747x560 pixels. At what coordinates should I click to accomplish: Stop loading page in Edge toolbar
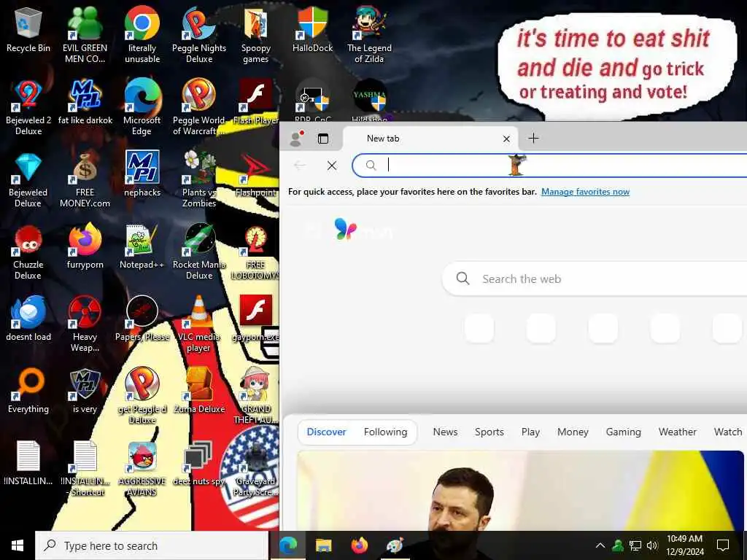(x=332, y=166)
